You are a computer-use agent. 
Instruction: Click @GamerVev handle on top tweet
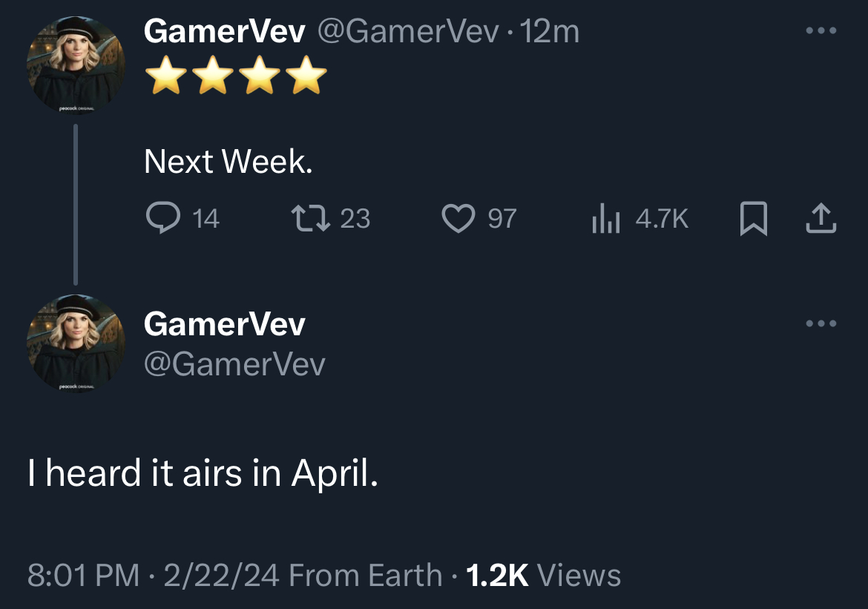tap(408, 31)
